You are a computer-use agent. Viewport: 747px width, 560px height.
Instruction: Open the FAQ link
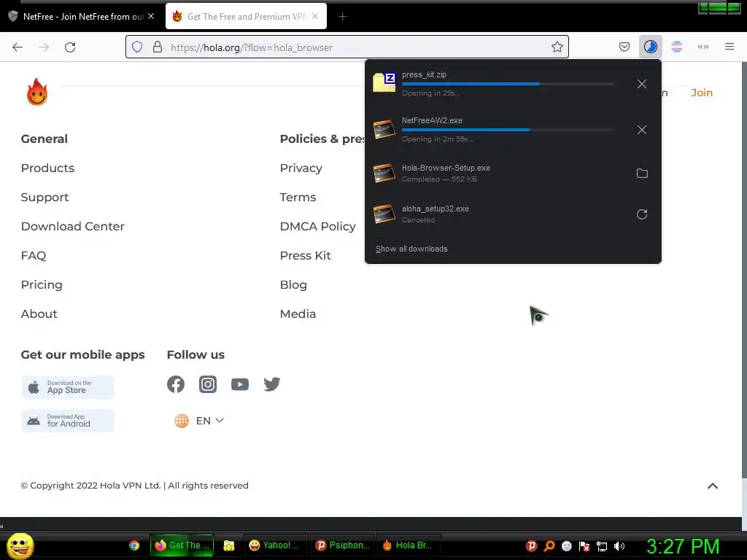(34, 256)
